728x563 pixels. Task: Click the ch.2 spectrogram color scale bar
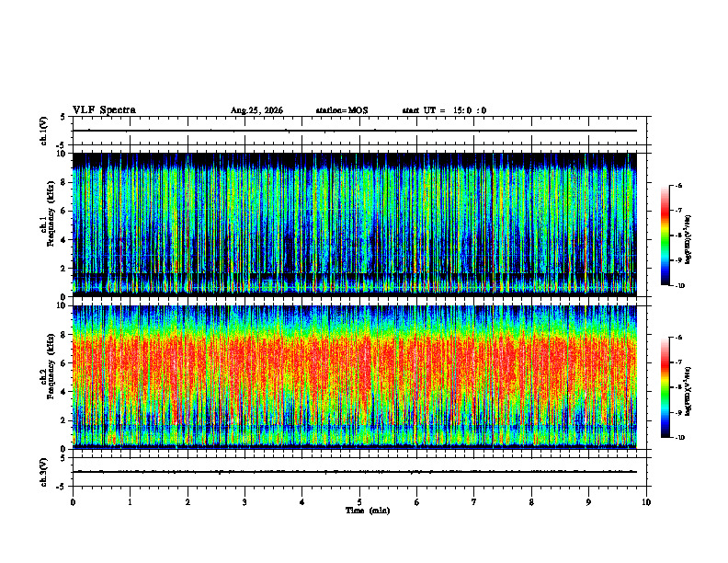coord(665,387)
